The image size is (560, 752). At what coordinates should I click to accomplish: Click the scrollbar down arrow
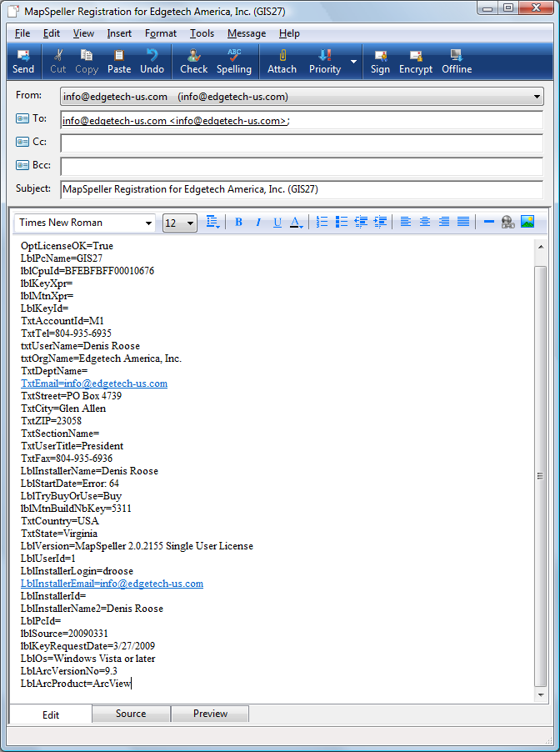click(x=541, y=695)
